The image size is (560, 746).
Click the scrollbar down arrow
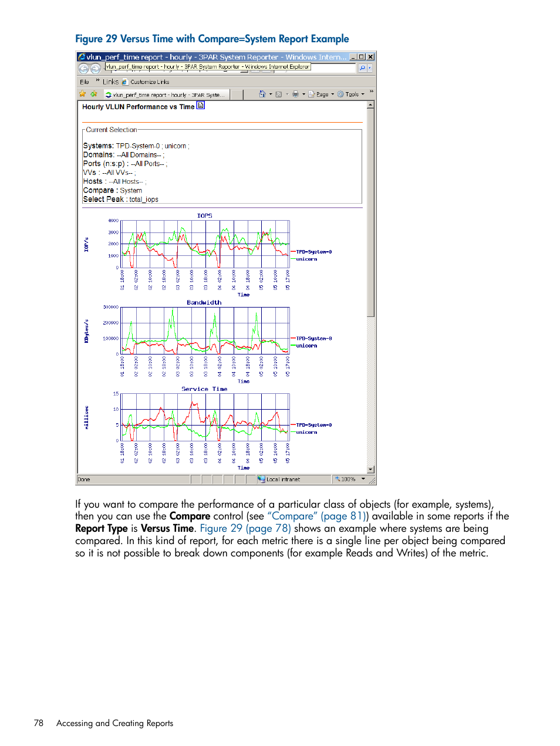click(x=370, y=470)
